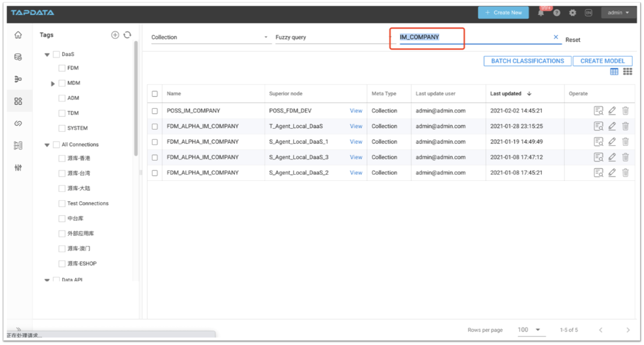Delete the POSS_IM_COMPANY row
Image resolution: width=644 pixels, height=345 pixels.
click(625, 111)
